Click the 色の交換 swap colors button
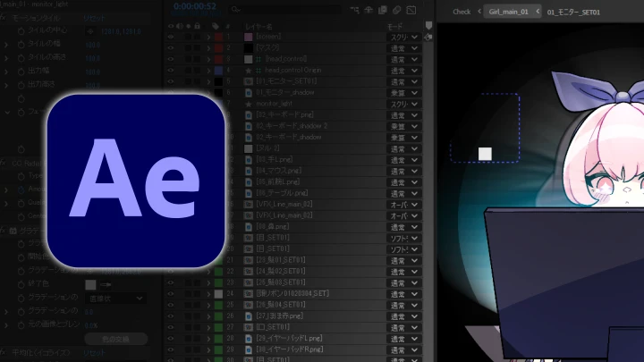644x362 pixels. [116, 339]
